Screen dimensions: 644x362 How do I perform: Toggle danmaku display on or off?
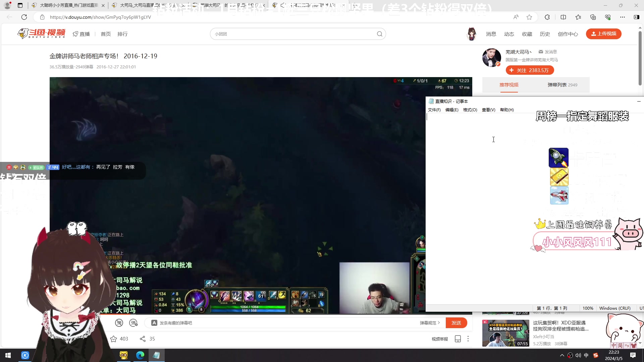119,323
